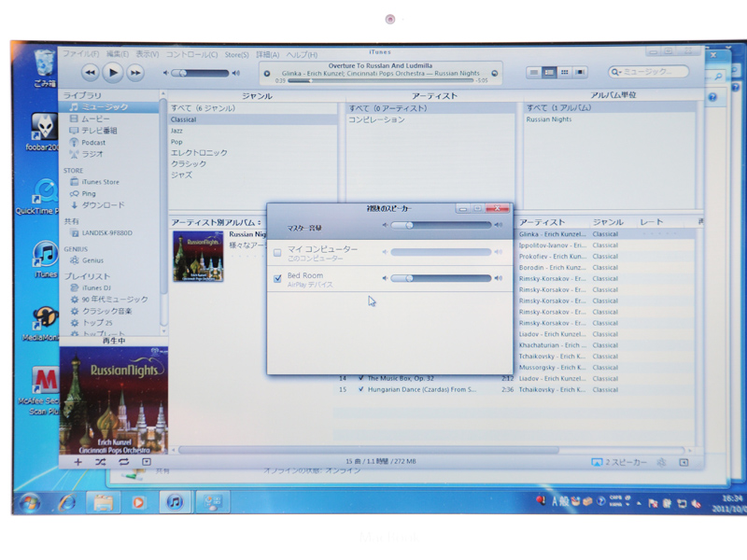Toggle repeat at the bottom of the sidebar
747x560 pixels.
[x=123, y=461]
